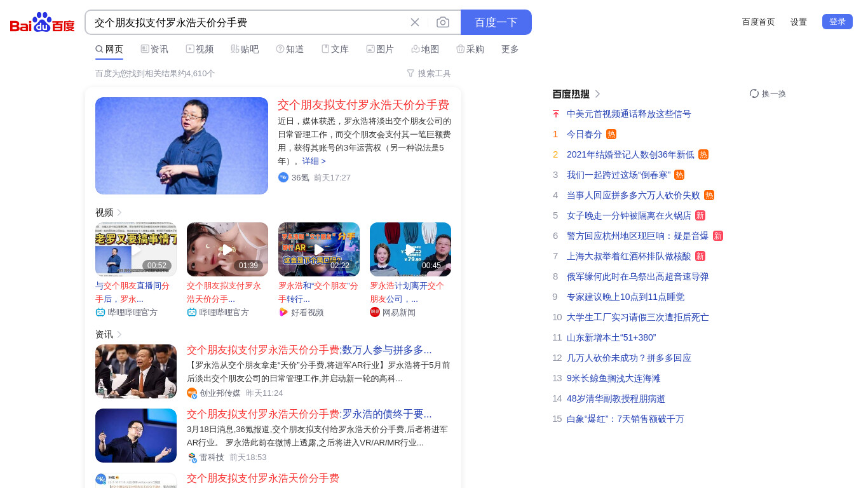This screenshot has width=868, height=488.
Task: Expand the 更多 tab menu
Action: (x=510, y=49)
